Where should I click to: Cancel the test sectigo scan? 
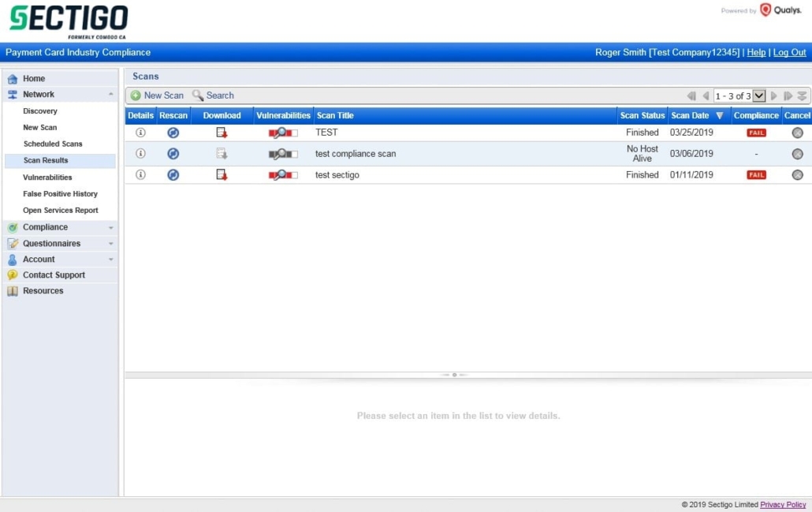click(798, 174)
